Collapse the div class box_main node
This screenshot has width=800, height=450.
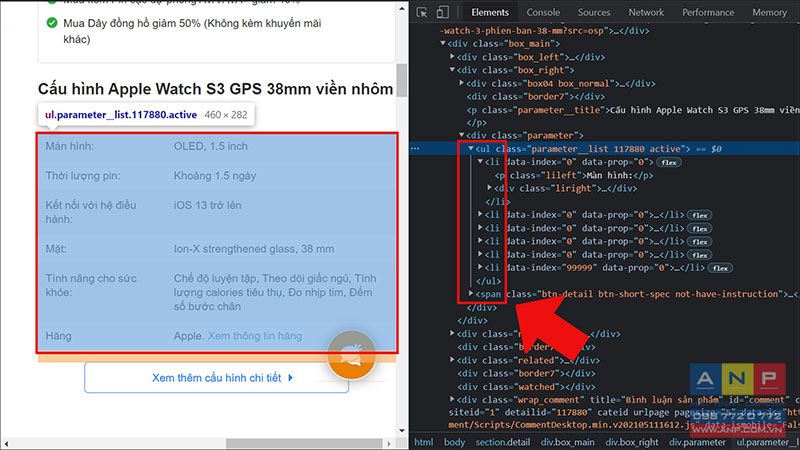point(443,43)
